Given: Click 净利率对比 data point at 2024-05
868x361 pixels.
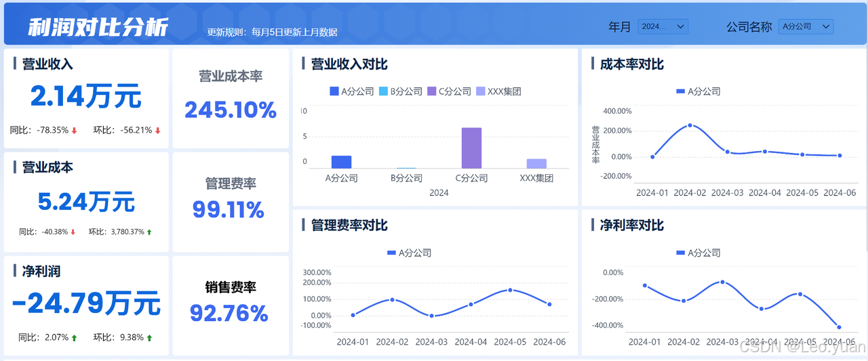Looking at the screenshot, I should 800,294.
